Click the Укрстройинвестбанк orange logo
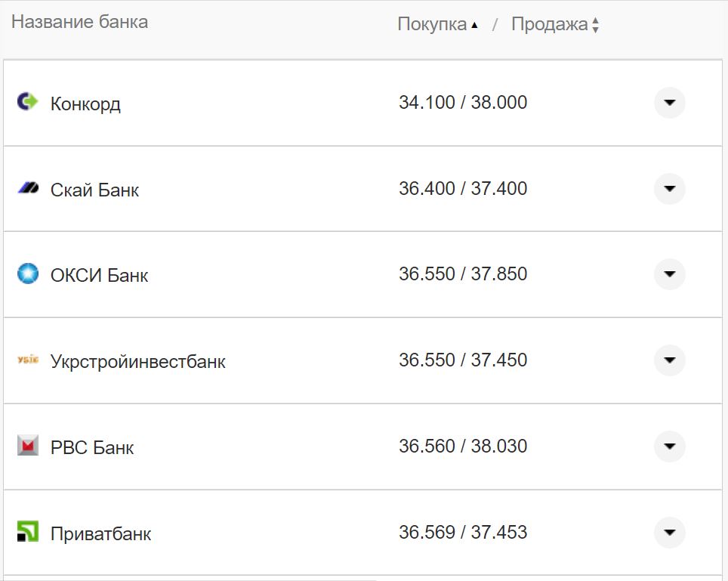Screen dimensions: 728x581 coord(27,360)
